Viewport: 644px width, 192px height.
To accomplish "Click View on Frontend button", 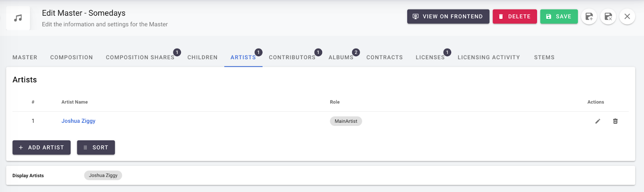I will pos(448,17).
